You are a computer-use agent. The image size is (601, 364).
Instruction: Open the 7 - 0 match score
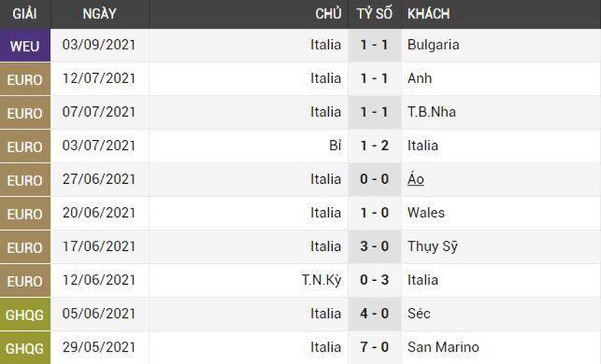(374, 347)
